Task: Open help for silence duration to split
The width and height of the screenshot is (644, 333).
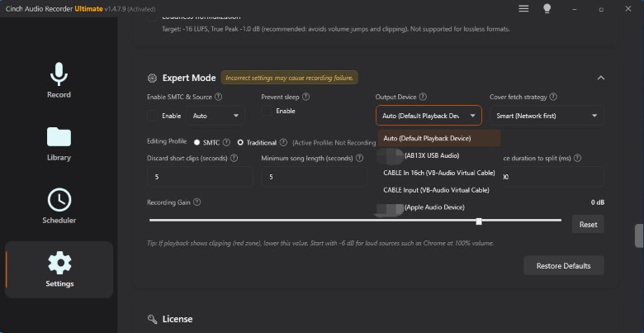Action: (577, 159)
